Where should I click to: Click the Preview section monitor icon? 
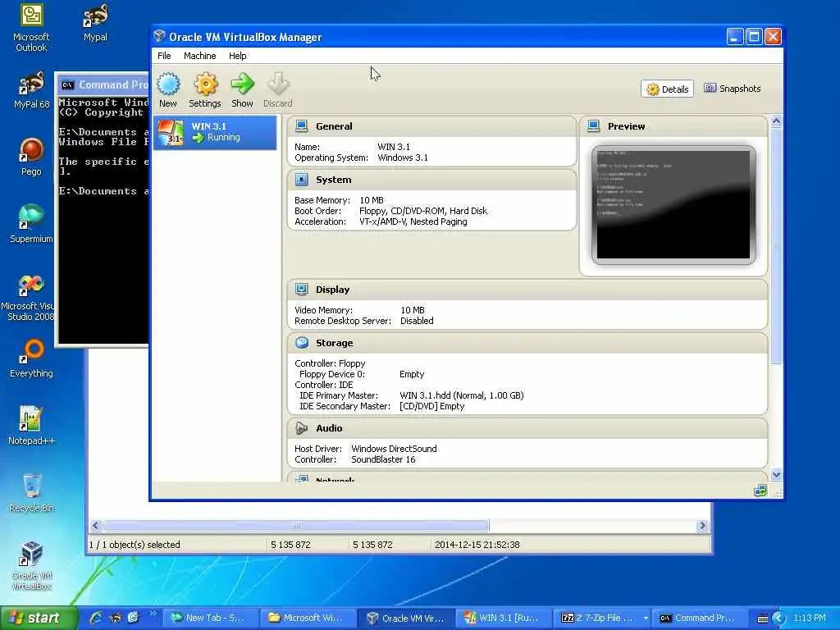594,126
